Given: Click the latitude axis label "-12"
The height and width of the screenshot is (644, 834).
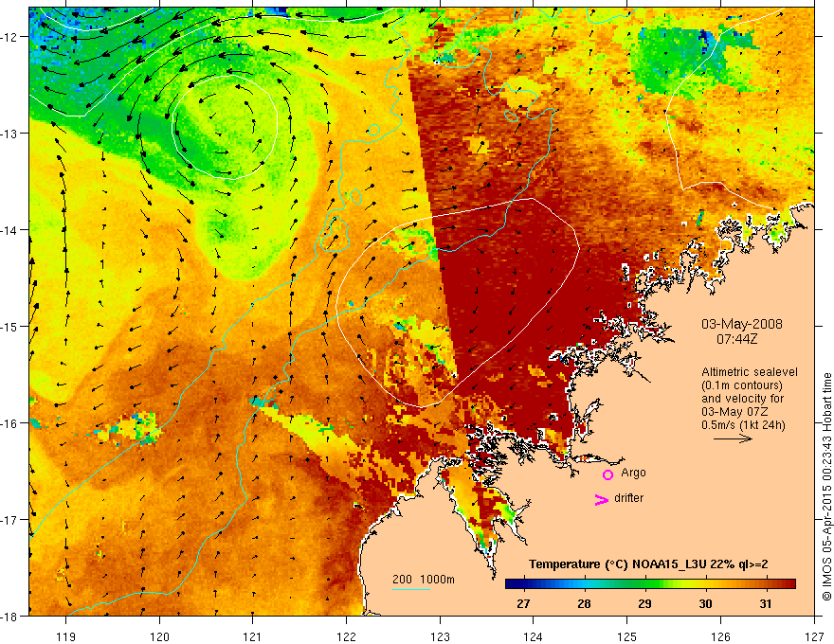Looking at the screenshot, I should tap(9, 37).
